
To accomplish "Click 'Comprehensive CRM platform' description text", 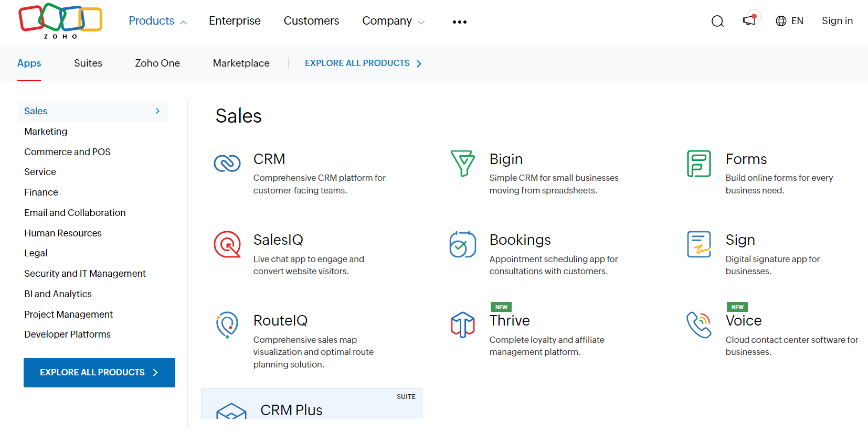I will click(319, 184).
